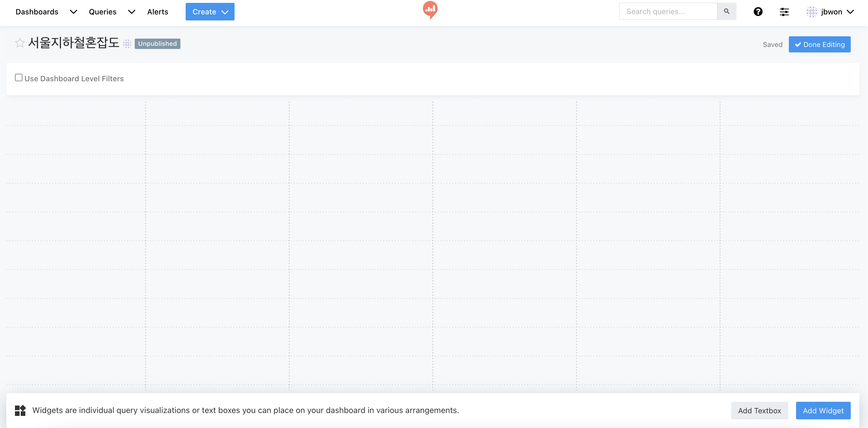The width and height of the screenshot is (868, 428).
Task: Click the jbwon user avatar icon
Action: 811,12
